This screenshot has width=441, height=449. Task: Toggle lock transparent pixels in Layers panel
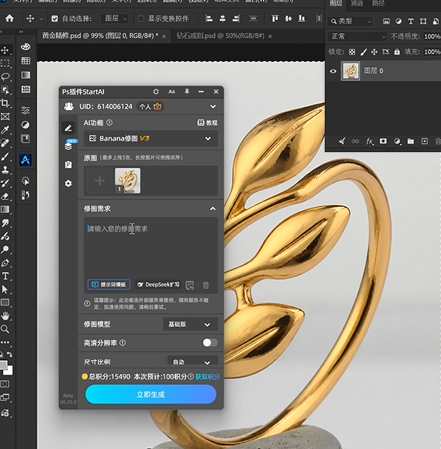pyautogui.click(x=352, y=52)
